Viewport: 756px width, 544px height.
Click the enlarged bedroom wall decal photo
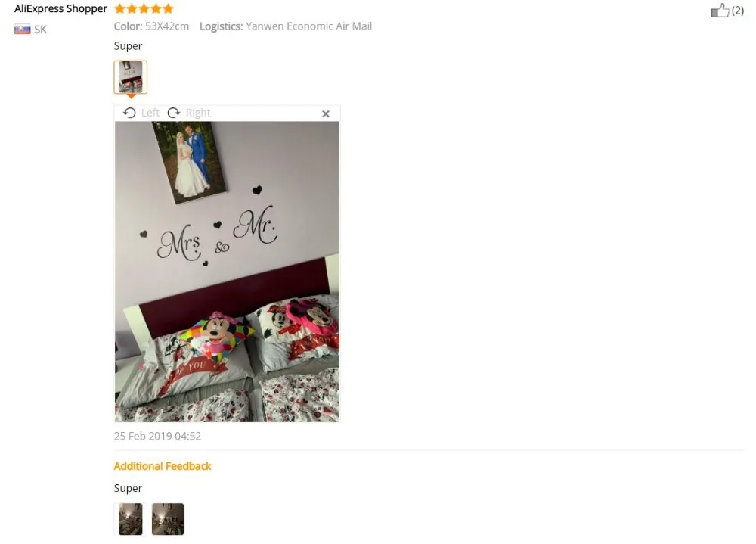(x=227, y=272)
